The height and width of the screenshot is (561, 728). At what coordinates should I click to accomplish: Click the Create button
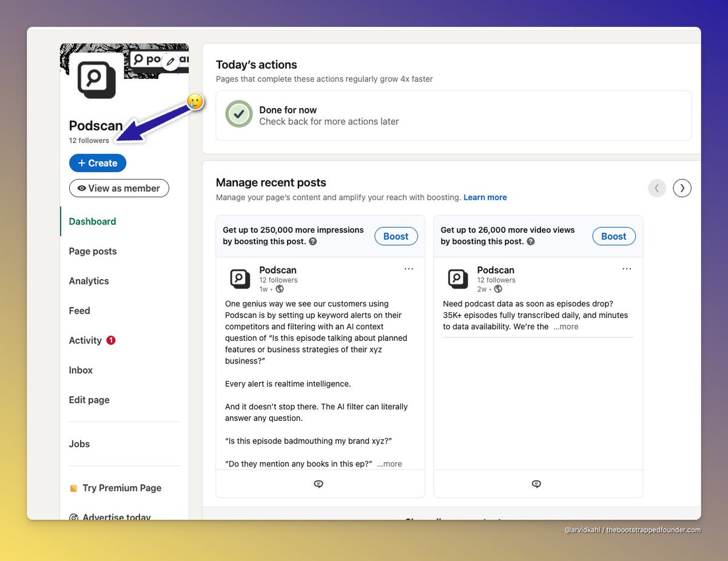[98, 163]
